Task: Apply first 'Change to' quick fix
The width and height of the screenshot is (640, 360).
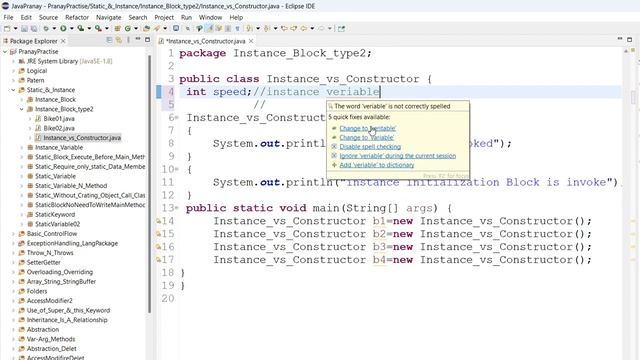Action: 367,129
